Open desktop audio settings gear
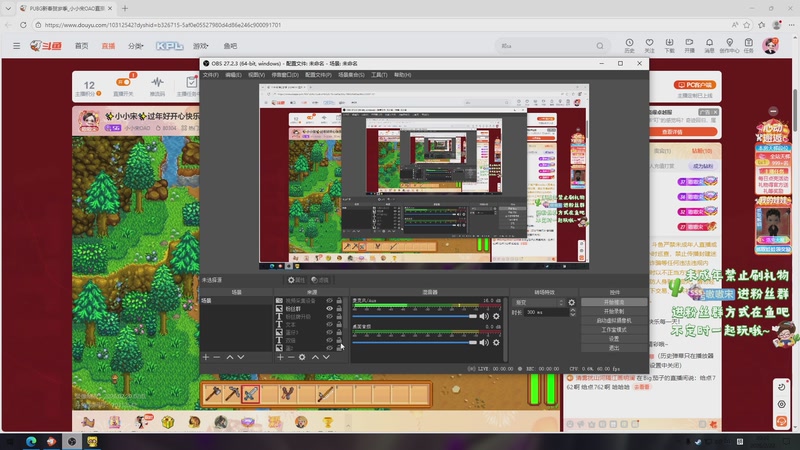Screen dimensions: 800x450 coord(496,342)
